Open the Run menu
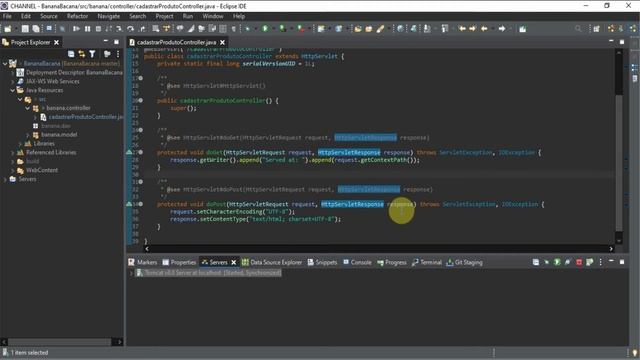Screen dimensions: 640x360 click(188, 16)
